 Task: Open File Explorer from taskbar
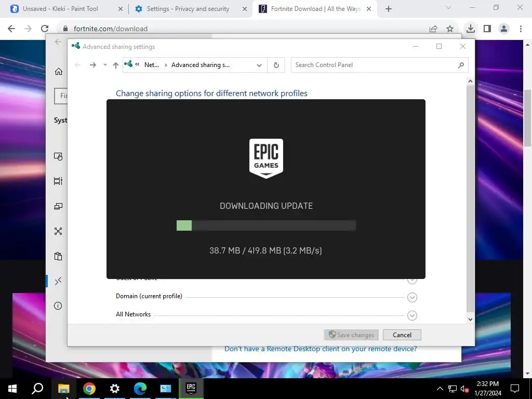63,389
